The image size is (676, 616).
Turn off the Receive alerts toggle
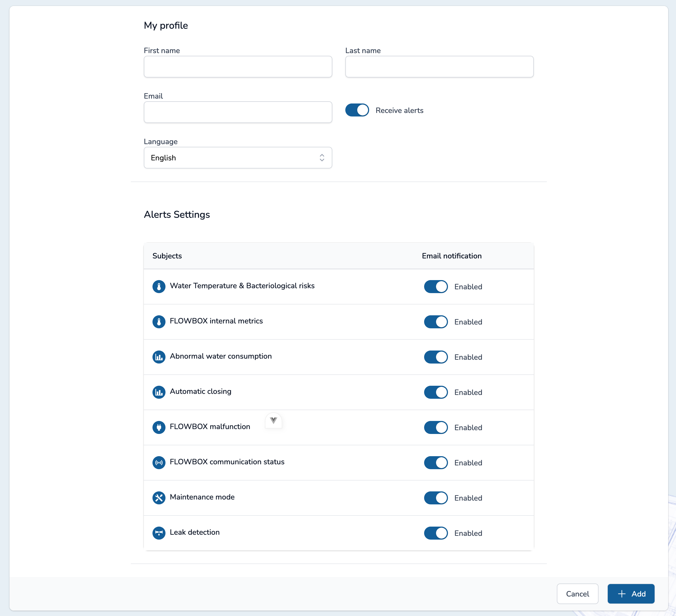click(357, 110)
